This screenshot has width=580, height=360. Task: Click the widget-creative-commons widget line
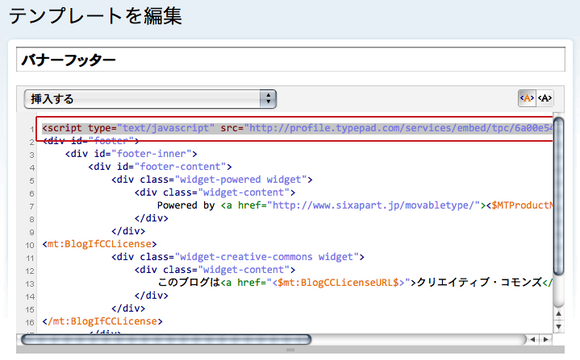238,257
